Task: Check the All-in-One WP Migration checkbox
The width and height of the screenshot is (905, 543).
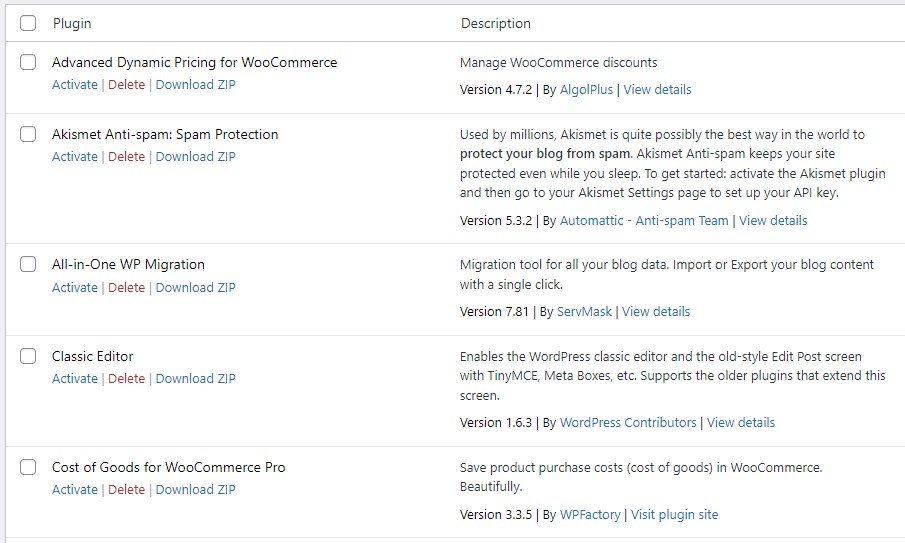Action: click(28, 265)
